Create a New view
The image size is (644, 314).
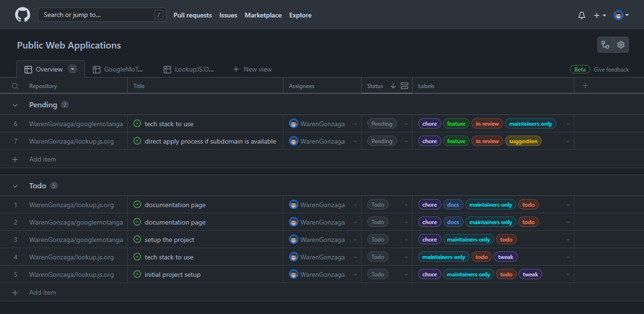point(252,69)
